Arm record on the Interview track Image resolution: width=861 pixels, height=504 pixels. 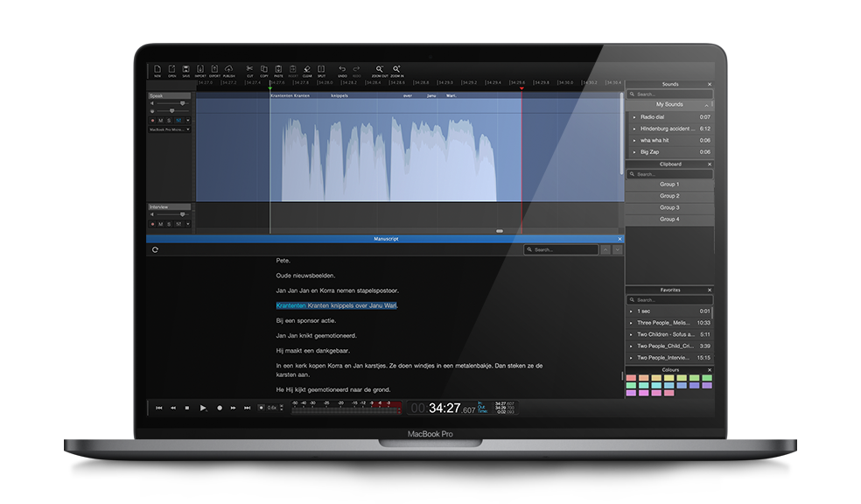point(152,224)
